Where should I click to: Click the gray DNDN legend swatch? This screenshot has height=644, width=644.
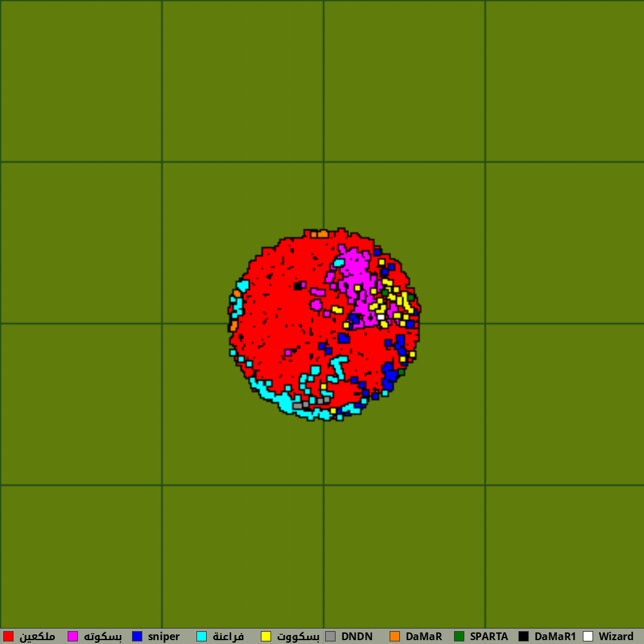point(330,636)
